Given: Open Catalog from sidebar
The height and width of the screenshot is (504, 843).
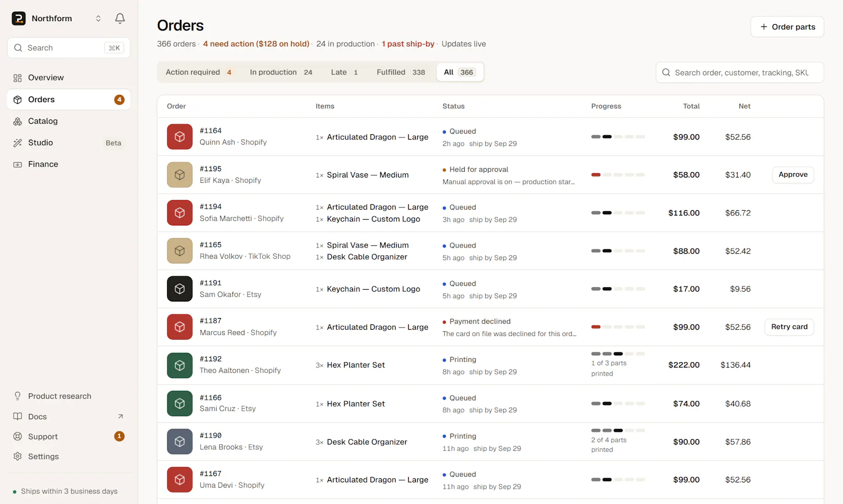Looking at the screenshot, I should [68, 121].
